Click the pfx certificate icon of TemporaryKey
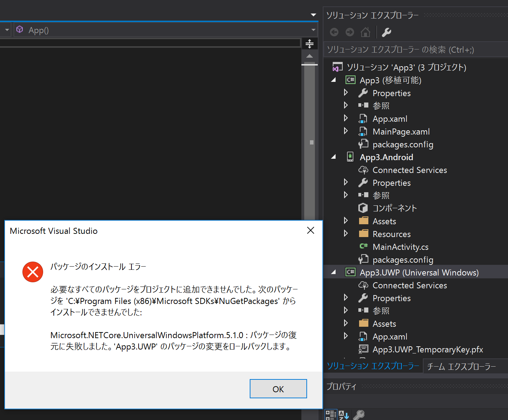Screen dimensions: 508x420 pos(363,349)
